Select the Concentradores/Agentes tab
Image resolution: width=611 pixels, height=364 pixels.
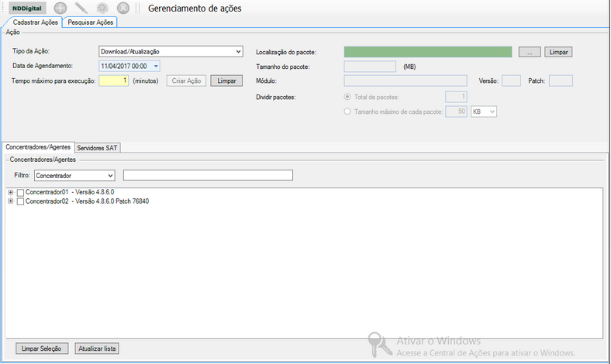(38, 147)
